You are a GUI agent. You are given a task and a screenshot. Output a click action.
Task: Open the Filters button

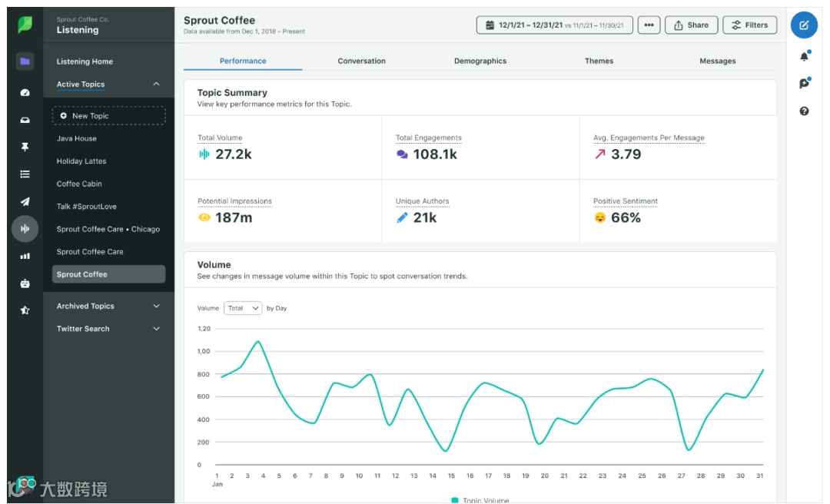click(x=749, y=25)
